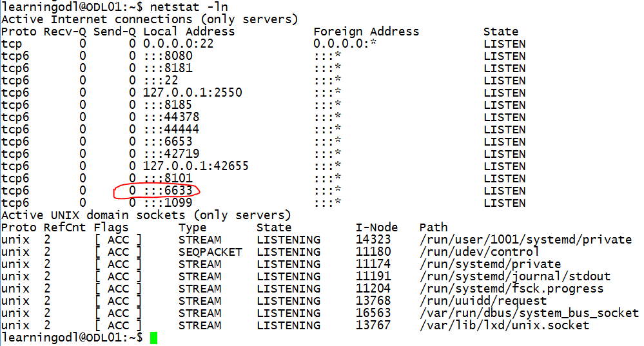Screen dimensions: 644x346
Task: Click path /var/lib/lxd/unix.socket
Action: coord(504,325)
